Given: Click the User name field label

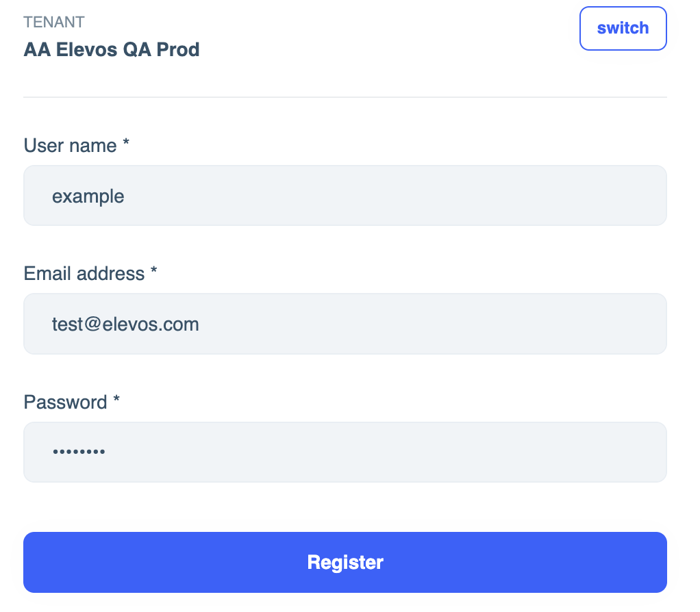Looking at the screenshot, I should click(70, 146).
